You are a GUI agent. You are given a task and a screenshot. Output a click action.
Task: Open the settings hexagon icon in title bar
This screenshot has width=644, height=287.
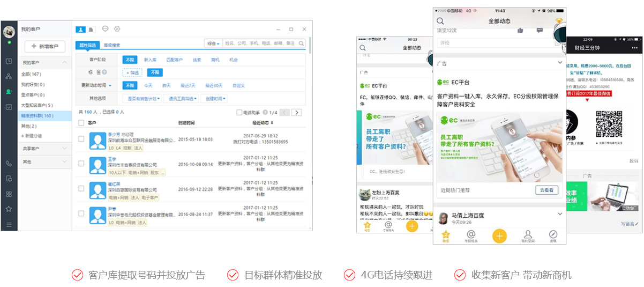click(117, 29)
